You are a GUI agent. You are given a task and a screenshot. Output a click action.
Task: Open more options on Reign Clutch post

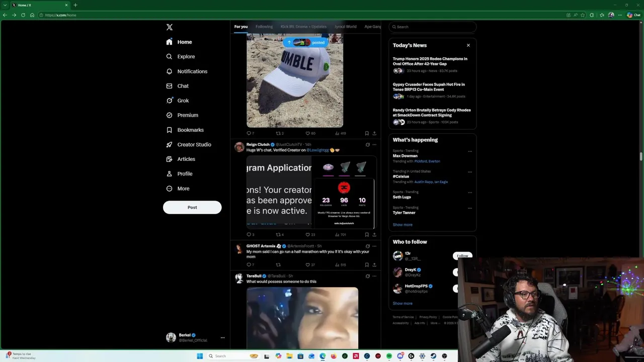point(374,145)
